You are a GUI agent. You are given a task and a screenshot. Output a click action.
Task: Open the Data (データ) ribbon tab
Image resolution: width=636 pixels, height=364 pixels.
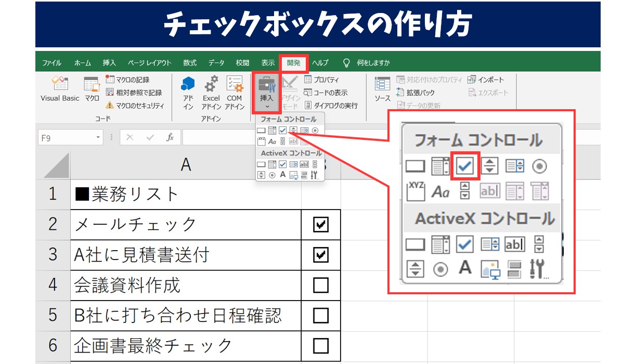216,63
